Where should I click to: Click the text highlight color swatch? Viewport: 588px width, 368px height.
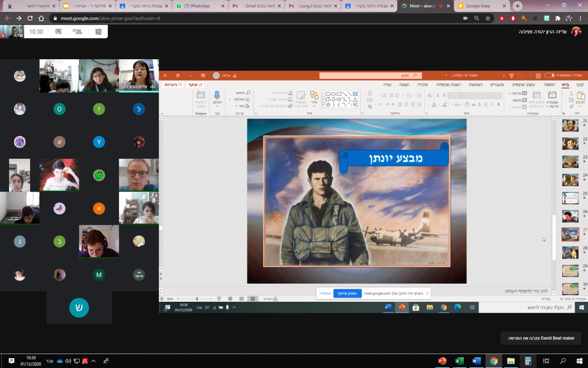[445, 105]
